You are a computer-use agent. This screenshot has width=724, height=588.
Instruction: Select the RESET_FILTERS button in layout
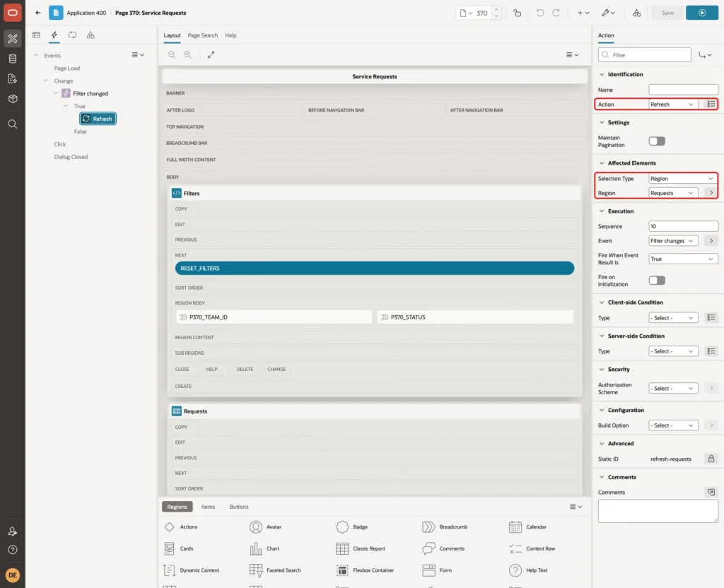[x=375, y=268]
